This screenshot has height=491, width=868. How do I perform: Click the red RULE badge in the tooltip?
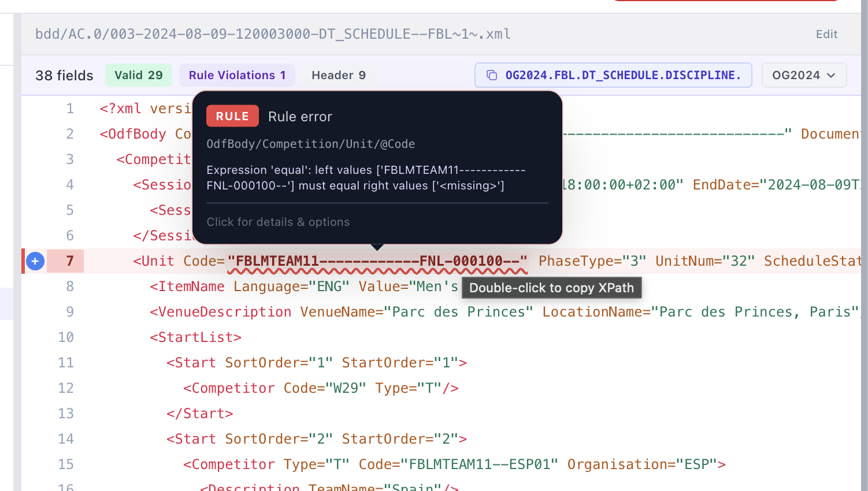tap(232, 116)
